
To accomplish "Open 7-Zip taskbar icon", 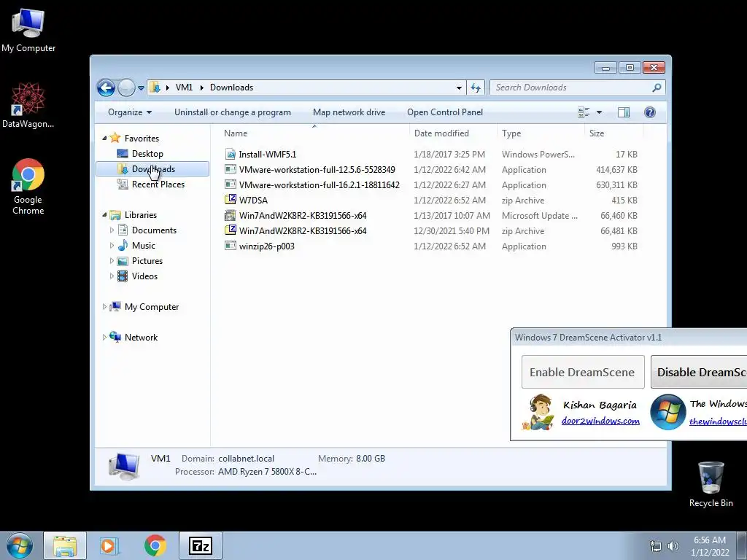I will point(200,545).
